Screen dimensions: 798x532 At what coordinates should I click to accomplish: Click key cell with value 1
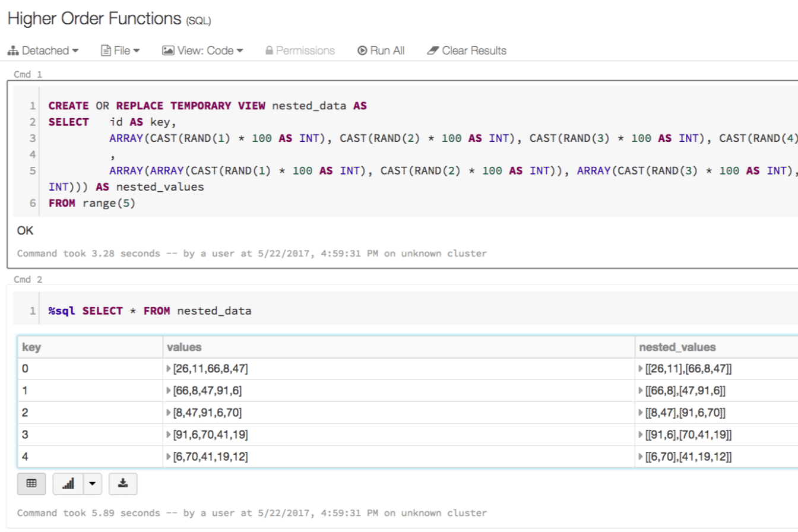90,391
